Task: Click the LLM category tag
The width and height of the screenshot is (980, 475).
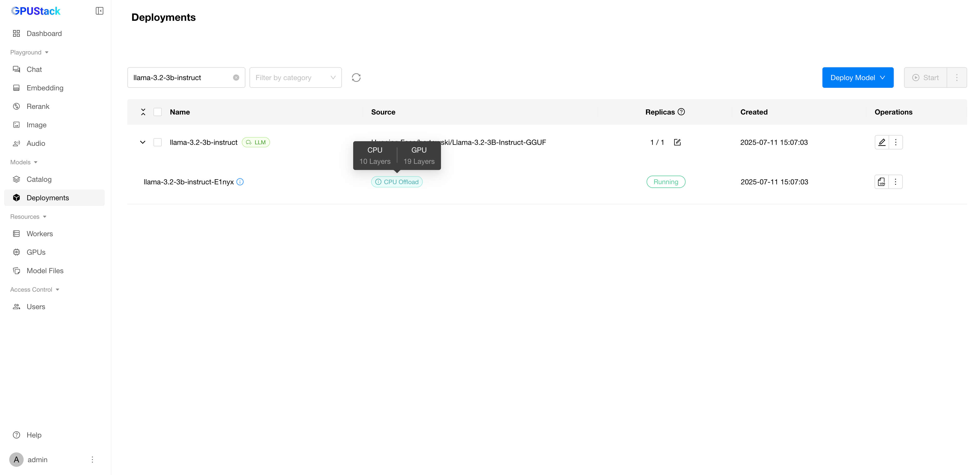Action: [x=256, y=142]
